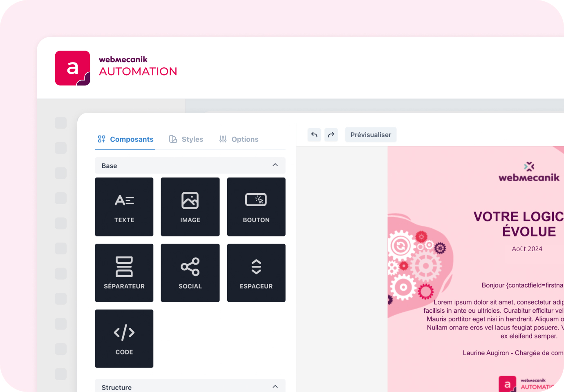Add a Bouton component
The height and width of the screenshot is (392, 564).
pos(256,207)
